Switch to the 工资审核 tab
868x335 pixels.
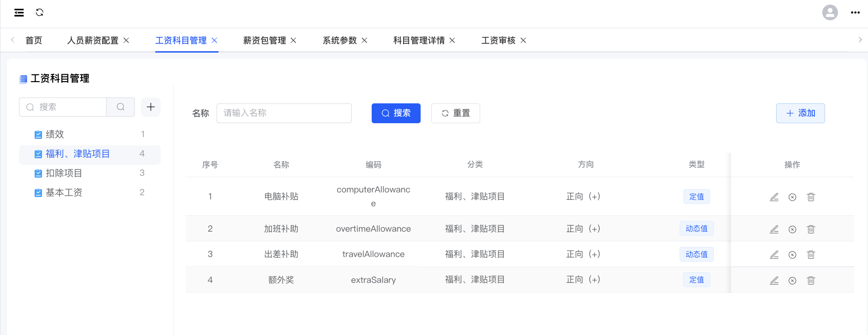point(498,41)
